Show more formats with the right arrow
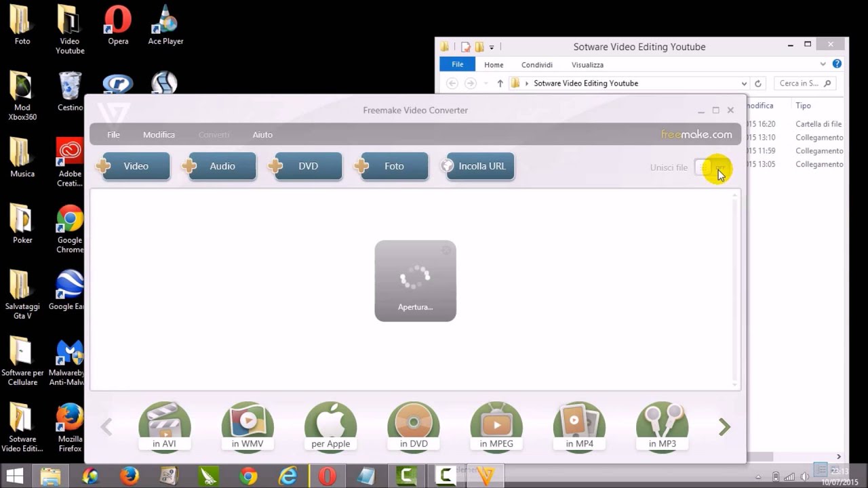The image size is (868, 488). [724, 426]
